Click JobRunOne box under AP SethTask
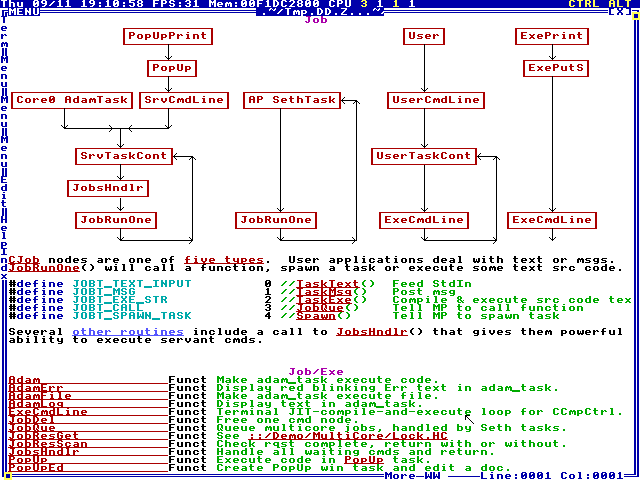 click(x=276, y=220)
